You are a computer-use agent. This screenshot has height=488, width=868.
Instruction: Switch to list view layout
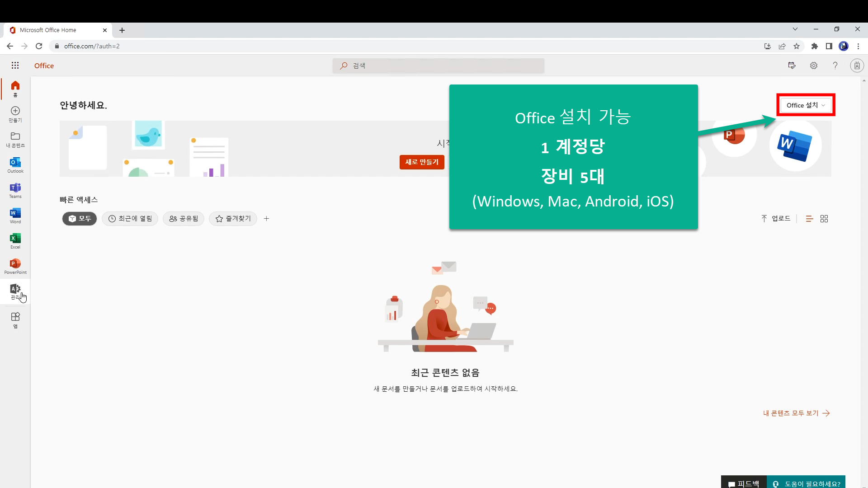point(809,219)
